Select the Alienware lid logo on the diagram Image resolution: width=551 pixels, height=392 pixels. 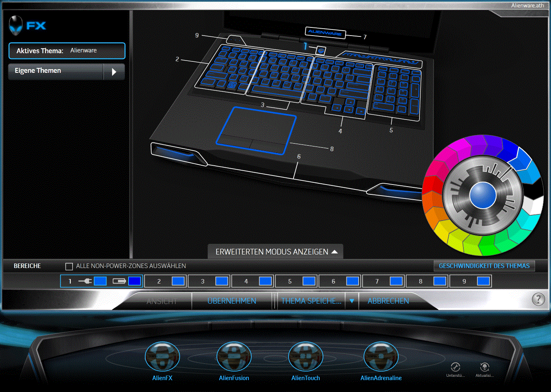click(x=325, y=32)
